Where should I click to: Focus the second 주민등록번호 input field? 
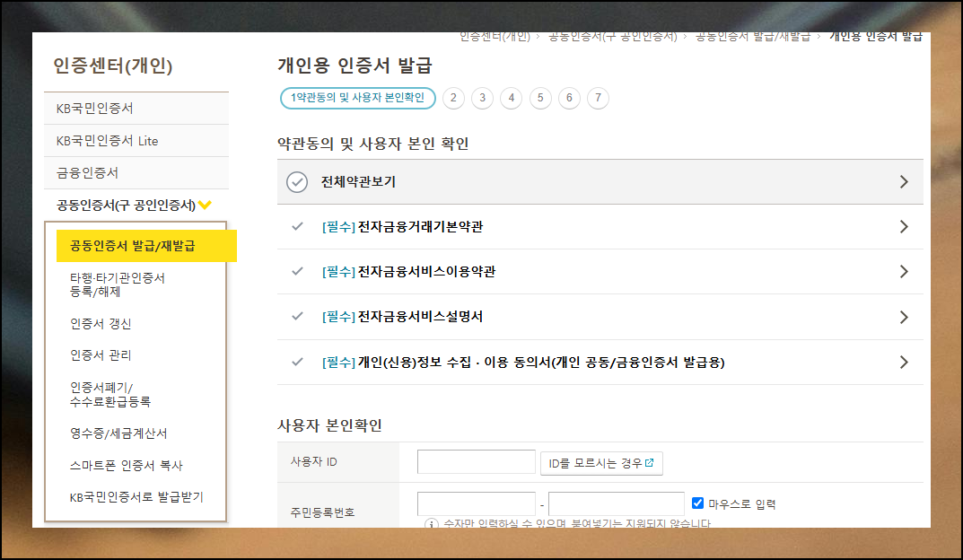coord(616,503)
